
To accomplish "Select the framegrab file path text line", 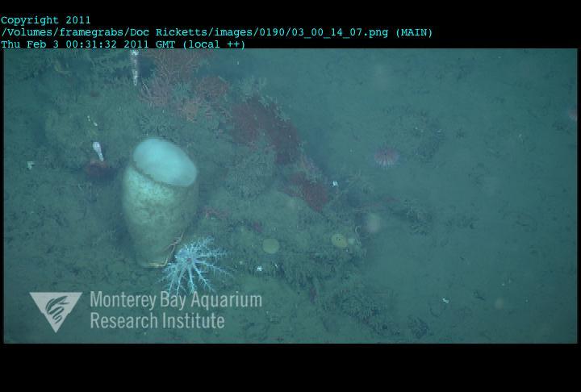I will point(216,32).
